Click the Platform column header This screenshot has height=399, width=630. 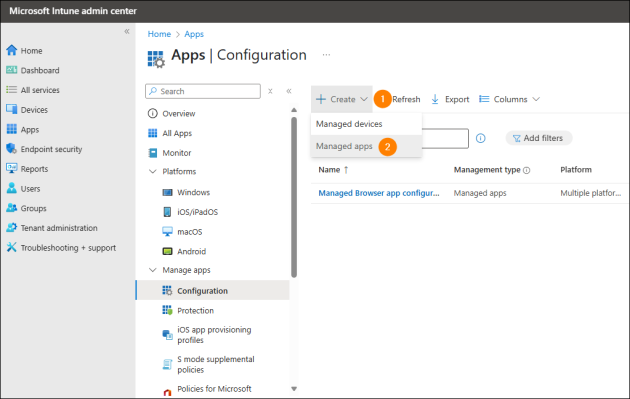pos(576,170)
